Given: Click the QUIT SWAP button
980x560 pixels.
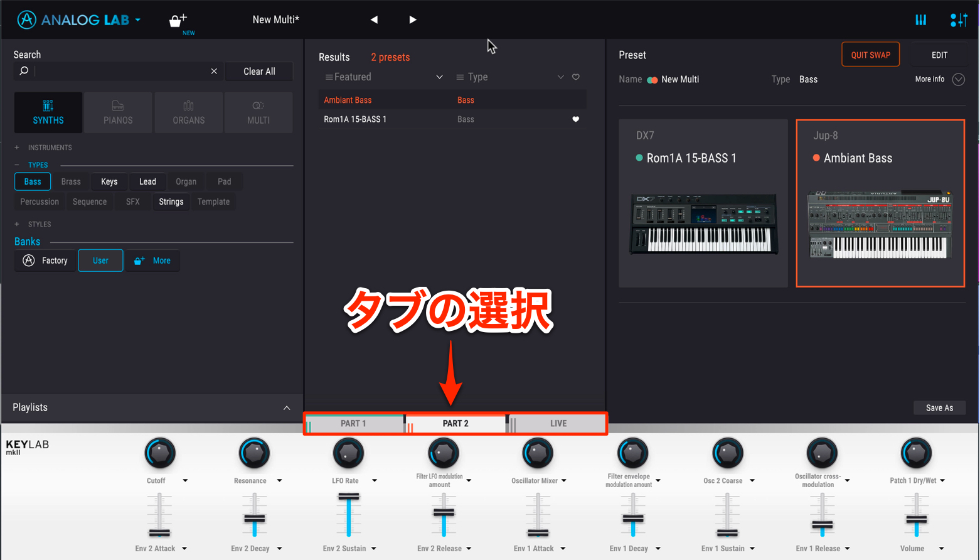Looking at the screenshot, I should [x=870, y=55].
